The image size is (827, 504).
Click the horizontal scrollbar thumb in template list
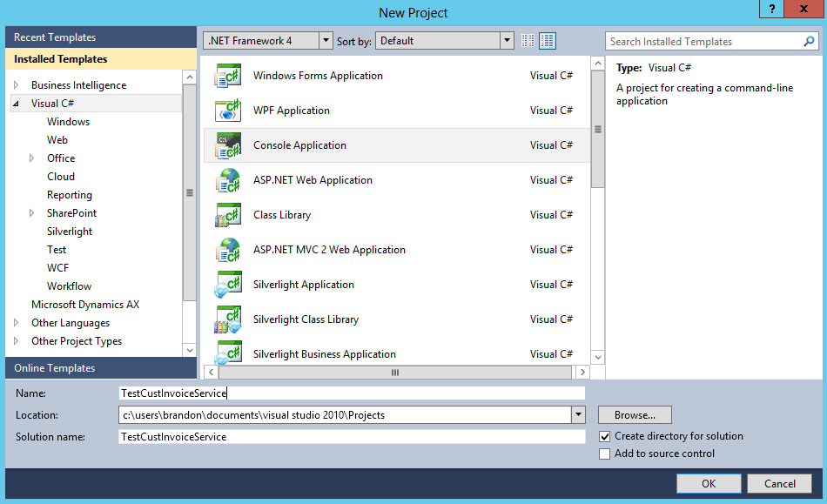coord(395,373)
